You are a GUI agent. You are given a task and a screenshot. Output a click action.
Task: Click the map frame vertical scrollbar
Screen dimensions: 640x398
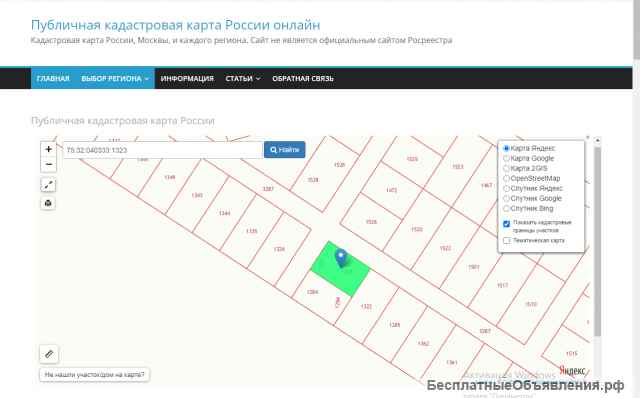pos(597,241)
